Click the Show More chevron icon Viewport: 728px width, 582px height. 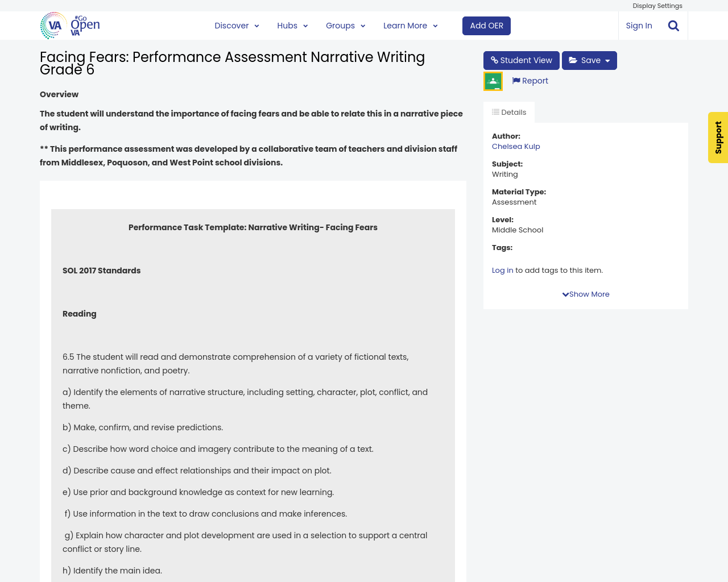click(565, 294)
